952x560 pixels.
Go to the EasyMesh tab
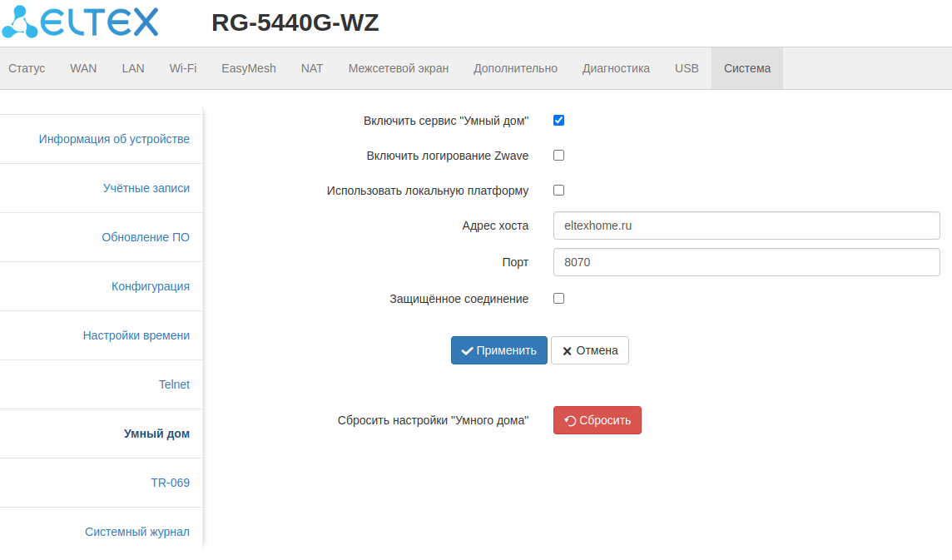[x=249, y=68]
